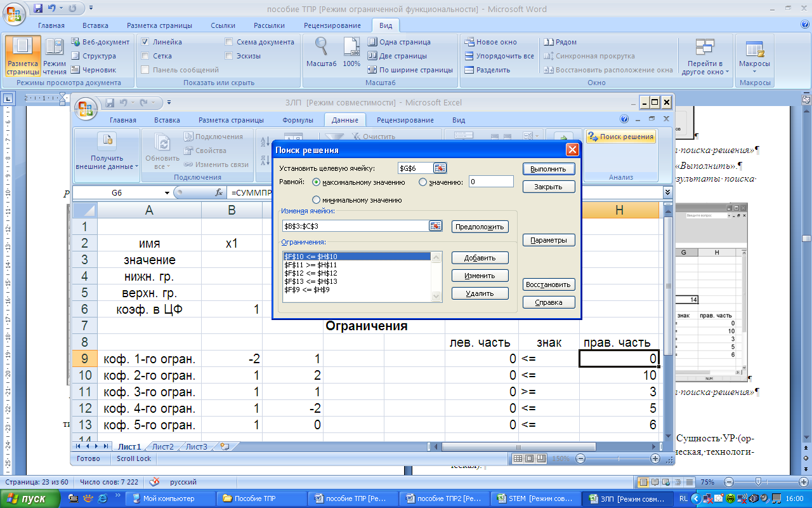Enable the Схема документа checkbox
Viewport: 812px width, 508px height.
229,42
